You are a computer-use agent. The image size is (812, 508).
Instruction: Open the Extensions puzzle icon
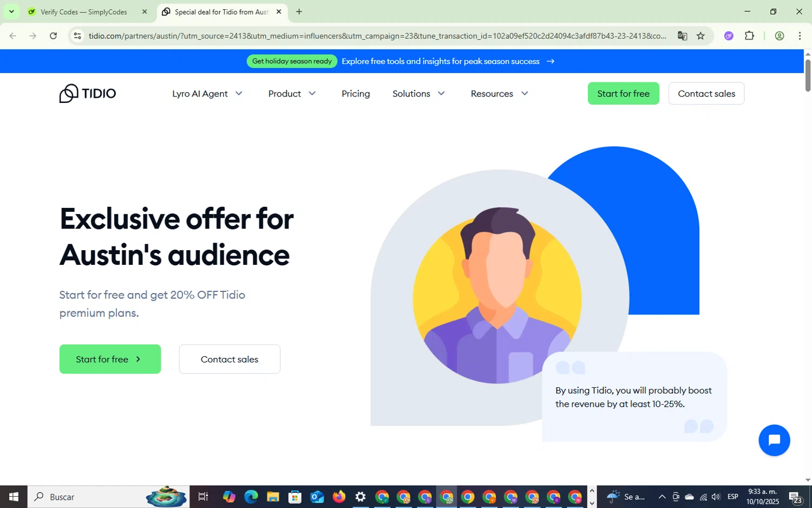(749, 36)
